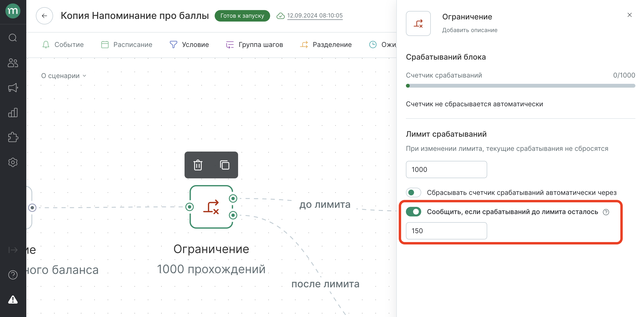Click the до лимита output connector
Image resolution: width=644 pixels, height=317 pixels.
233,198
